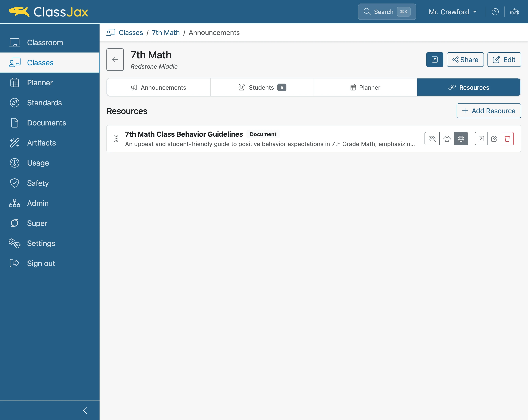Click the Add Resource button
This screenshot has width=528, height=420.
point(489,111)
